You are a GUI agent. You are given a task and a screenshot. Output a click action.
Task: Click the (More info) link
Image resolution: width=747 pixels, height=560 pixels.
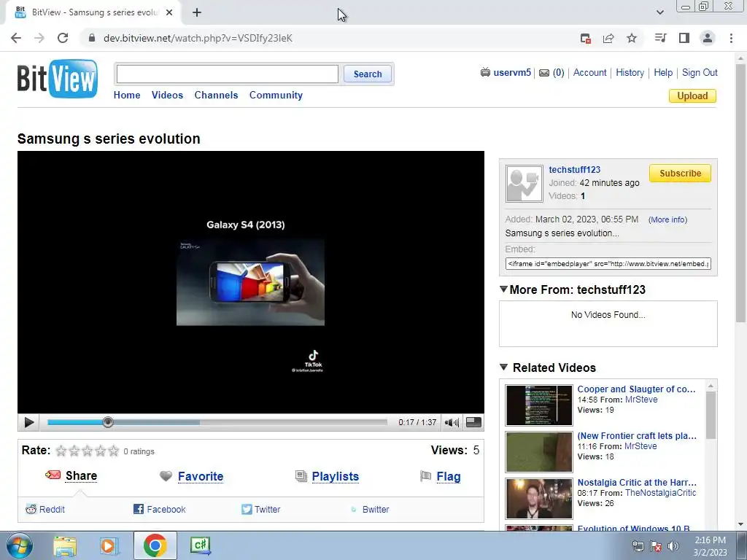pos(667,219)
